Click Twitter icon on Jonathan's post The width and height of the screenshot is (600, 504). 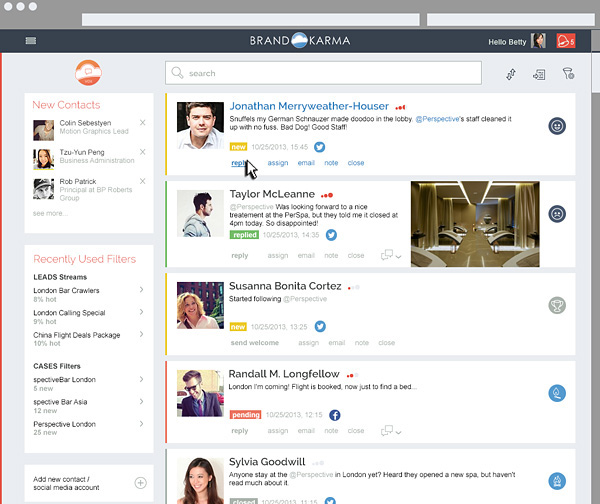[x=320, y=147]
